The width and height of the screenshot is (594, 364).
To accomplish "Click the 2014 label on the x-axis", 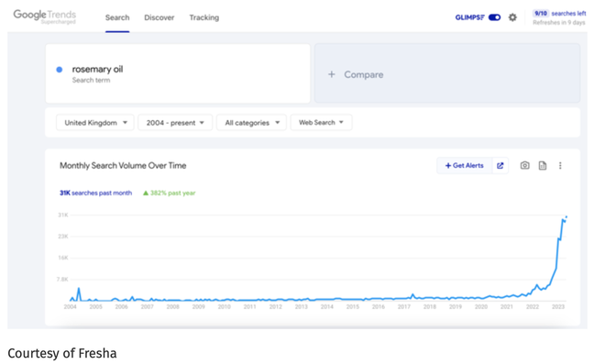I will [x=327, y=307].
